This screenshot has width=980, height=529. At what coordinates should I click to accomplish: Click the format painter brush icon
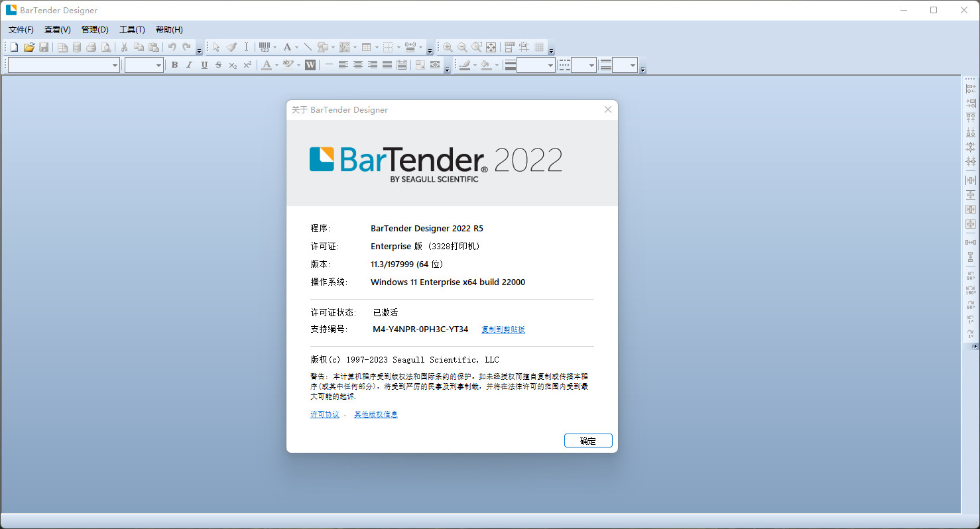click(231, 47)
